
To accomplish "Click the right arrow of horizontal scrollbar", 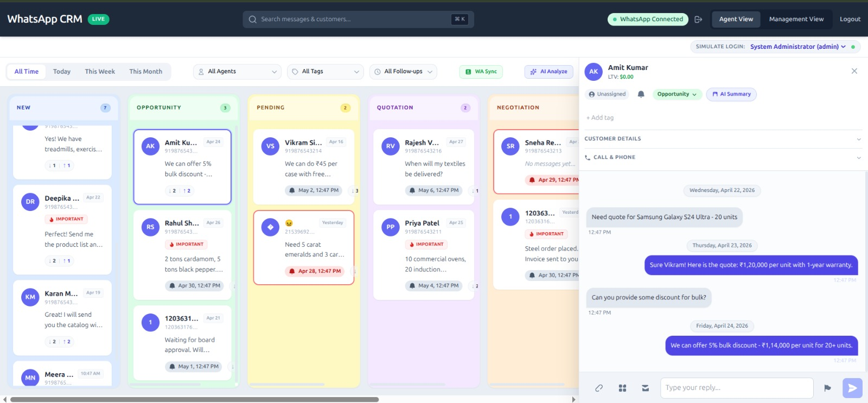I will point(573,400).
